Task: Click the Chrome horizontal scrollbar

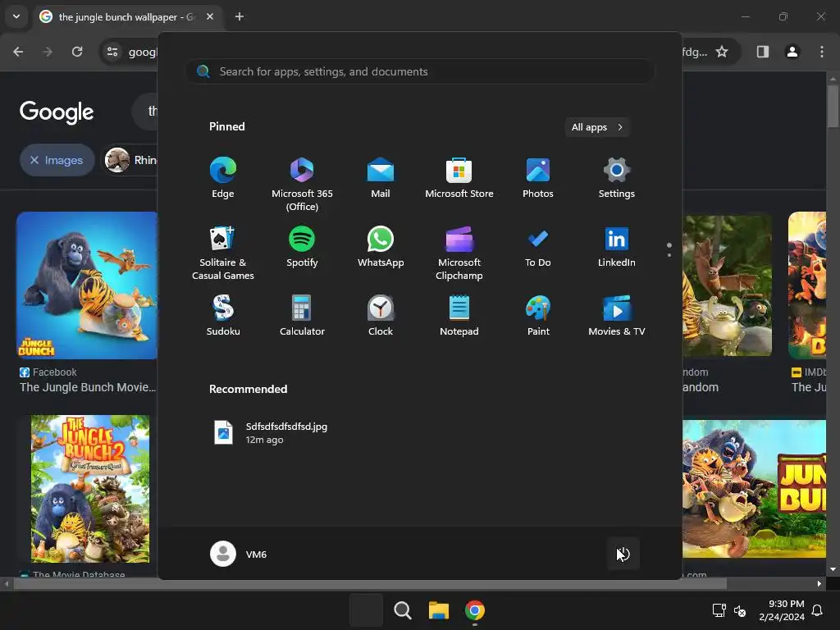Action: tap(370, 583)
